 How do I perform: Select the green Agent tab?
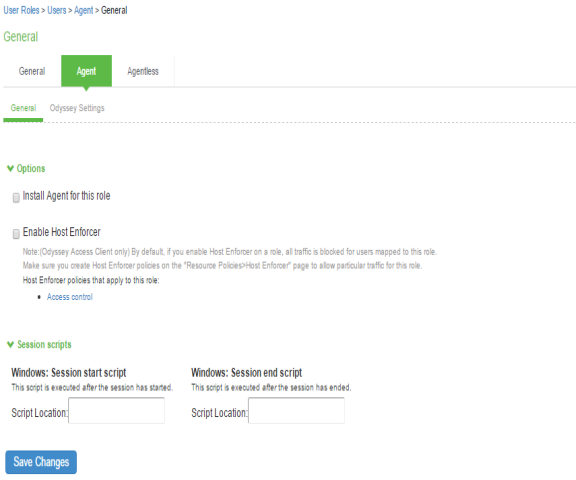tap(86, 71)
